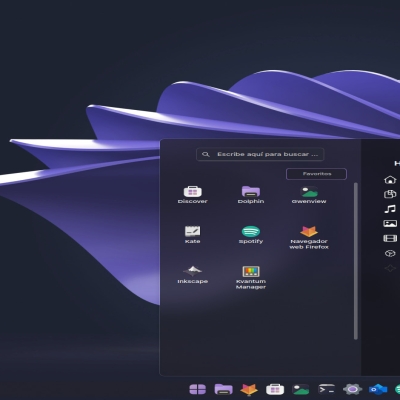Launch Kate text editor
Image resolution: width=400 pixels, height=400 pixels.
(x=193, y=235)
